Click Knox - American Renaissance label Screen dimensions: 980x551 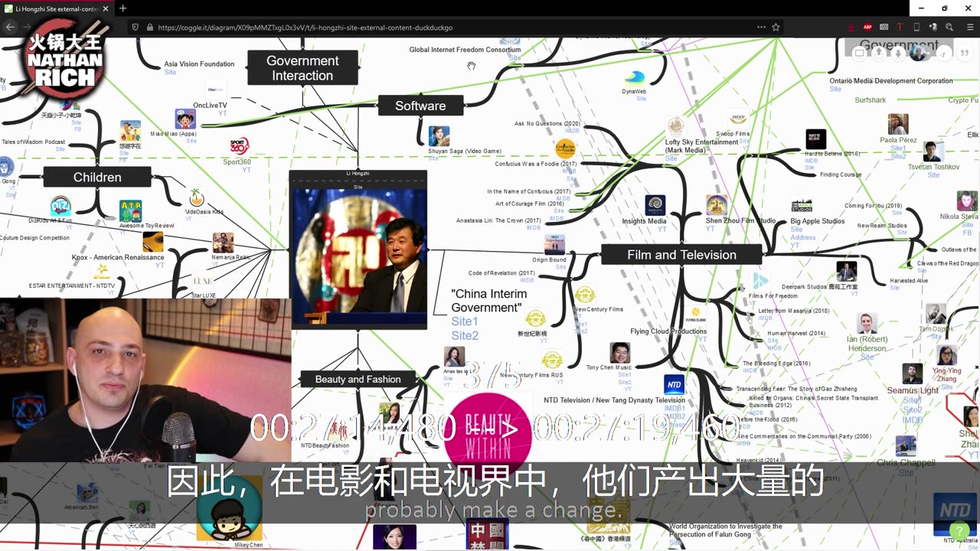pyautogui.click(x=118, y=257)
